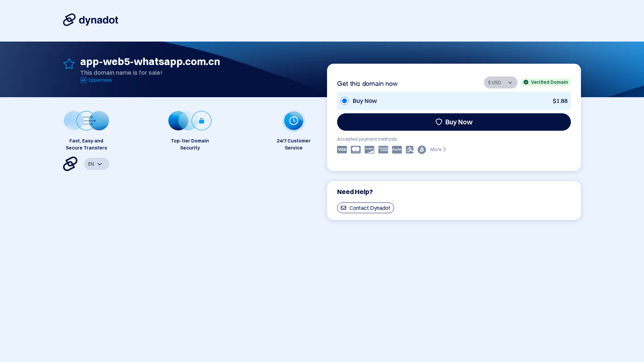
Task: Click the $1.88 price text
Action: click(560, 101)
